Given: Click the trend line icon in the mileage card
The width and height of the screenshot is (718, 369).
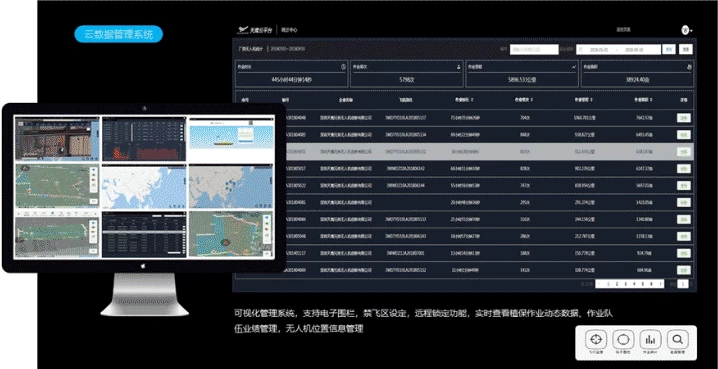Looking at the screenshot, I should tap(574, 67).
